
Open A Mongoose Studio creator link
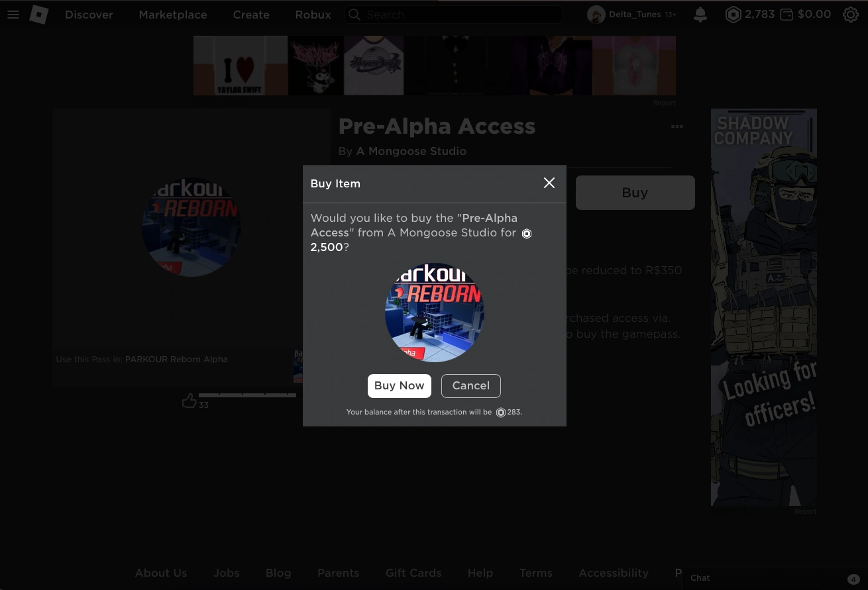click(411, 152)
